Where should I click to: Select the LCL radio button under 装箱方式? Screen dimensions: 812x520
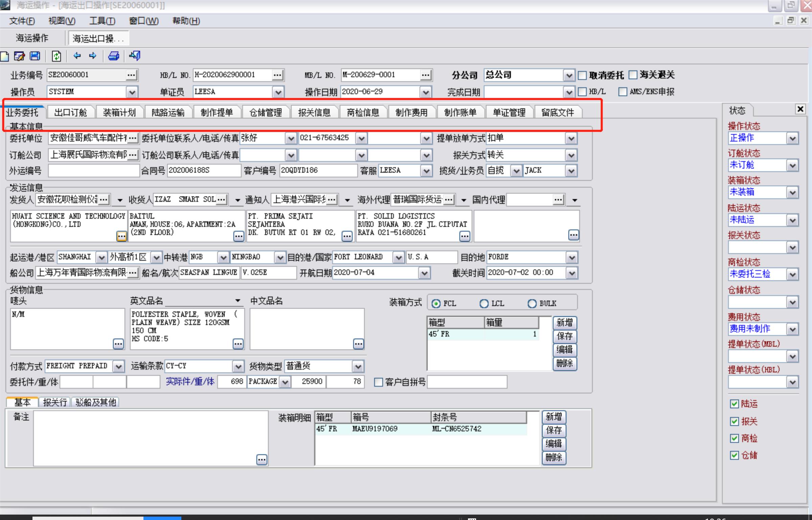click(x=484, y=303)
